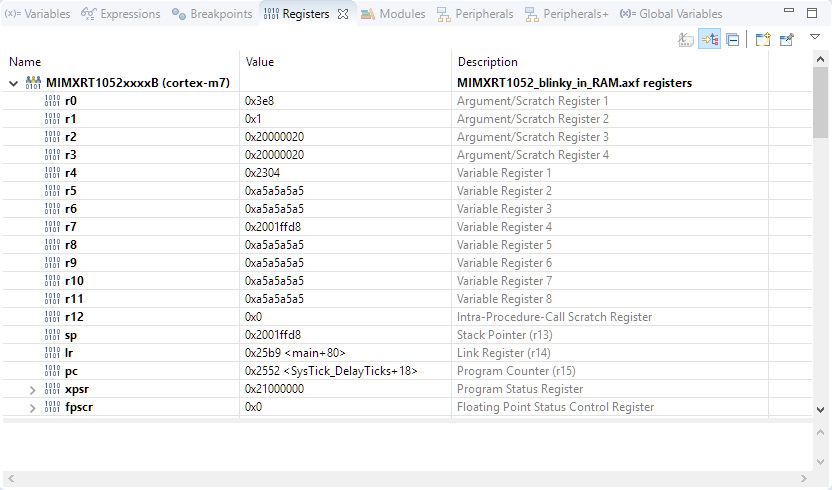832x490 pixels.
Task: Switch to the Peripherals tab
Action: (475, 14)
